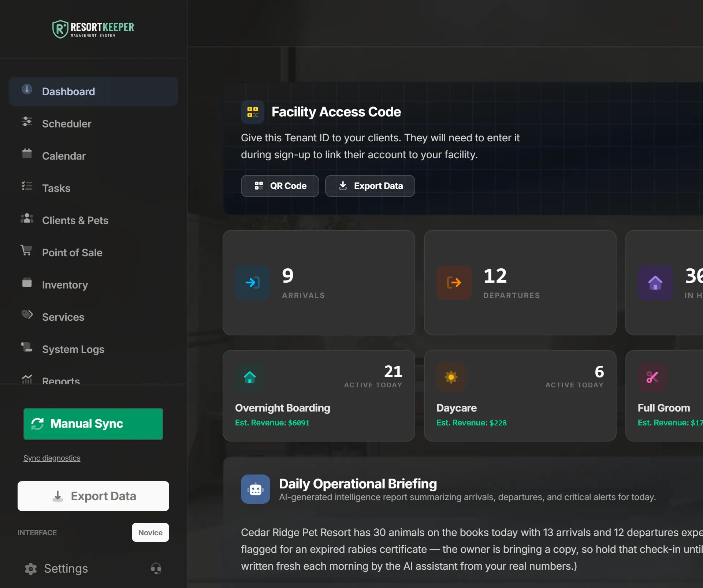Click the Settings gear icon
Viewport: 703px width, 588px height.
tap(31, 569)
